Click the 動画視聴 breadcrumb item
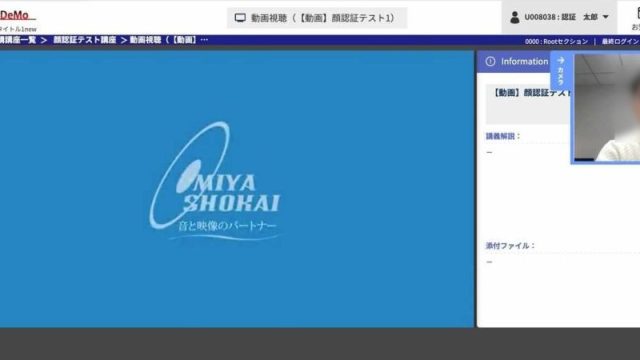640x360 pixels. tap(163, 40)
